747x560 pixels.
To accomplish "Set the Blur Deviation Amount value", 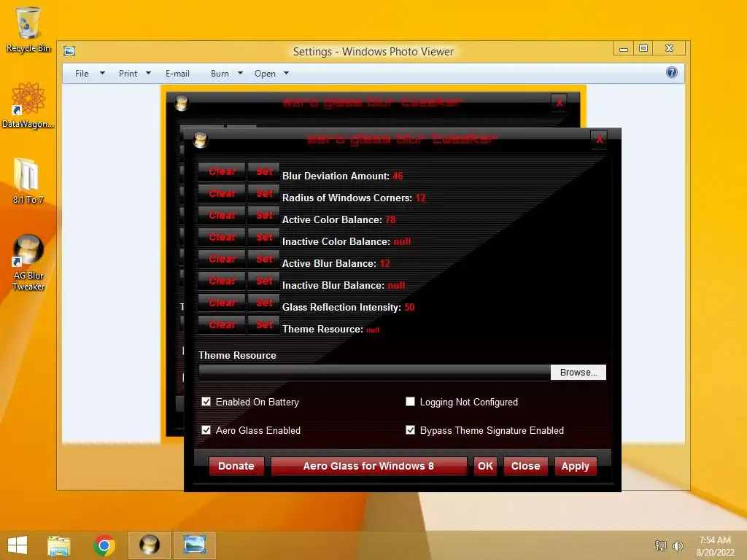I will [264, 171].
